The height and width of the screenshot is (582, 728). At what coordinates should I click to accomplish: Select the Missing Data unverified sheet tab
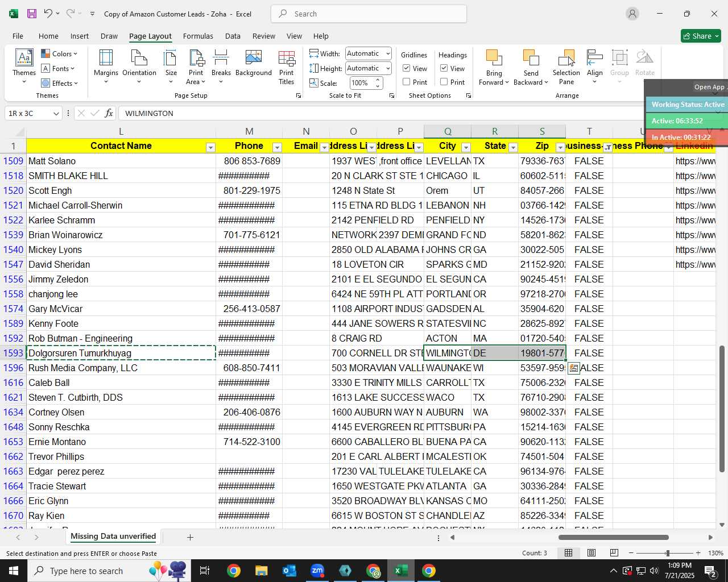click(113, 537)
